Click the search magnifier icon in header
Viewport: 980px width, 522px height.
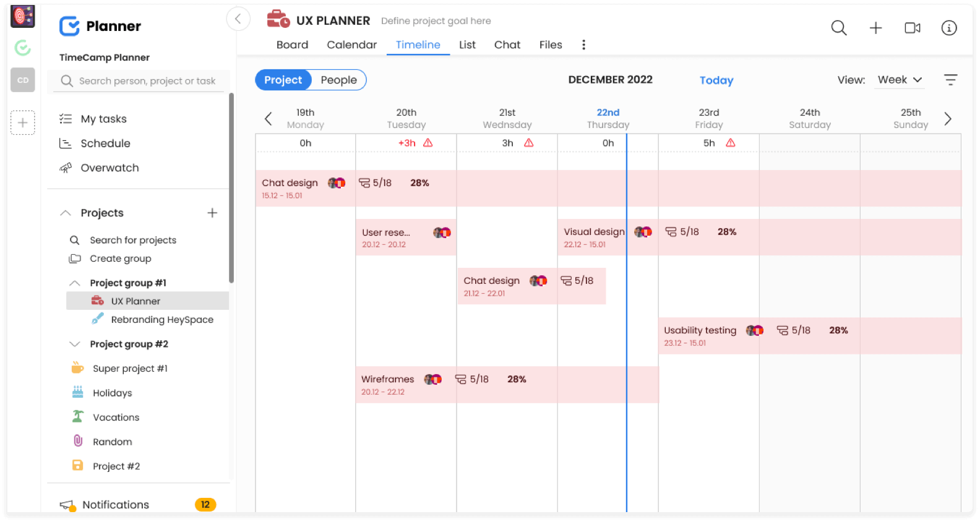click(x=838, y=28)
